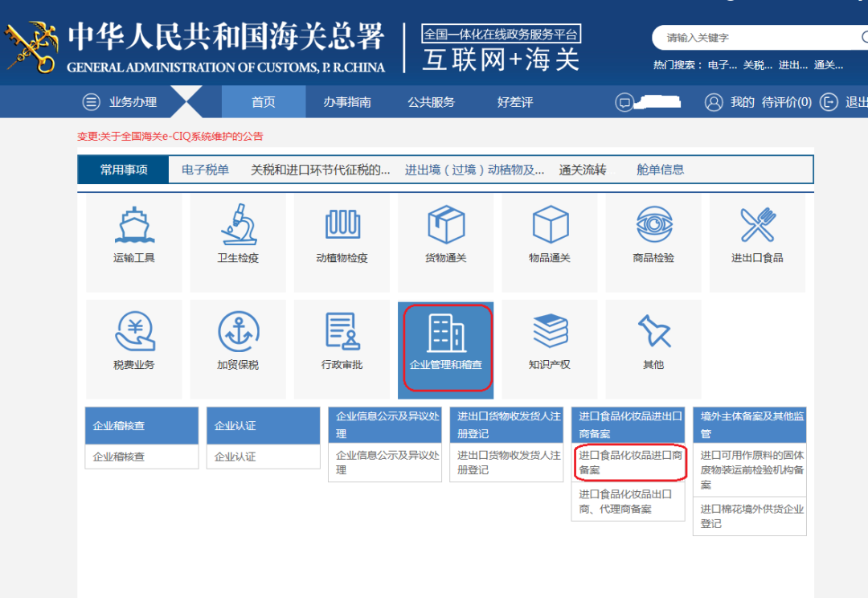This screenshot has width=868, height=598.
Task: Open 进口食品化妆品出口商、代理商备案 link
Action: (625, 501)
